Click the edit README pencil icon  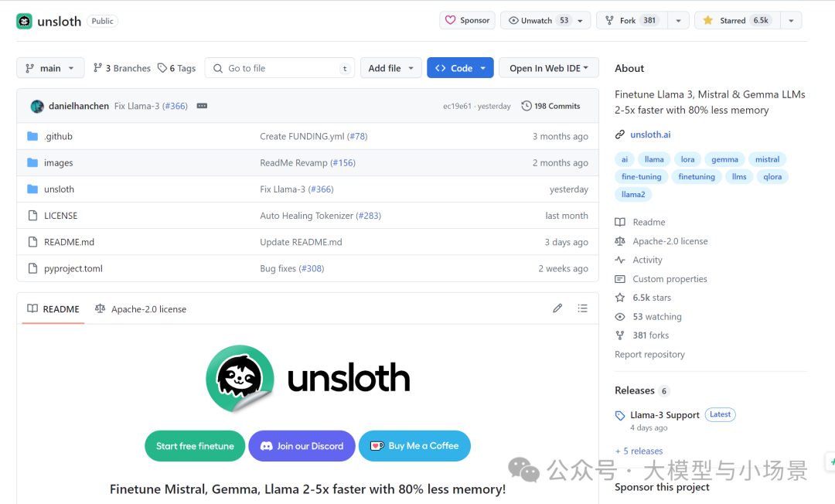tap(557, 308)
